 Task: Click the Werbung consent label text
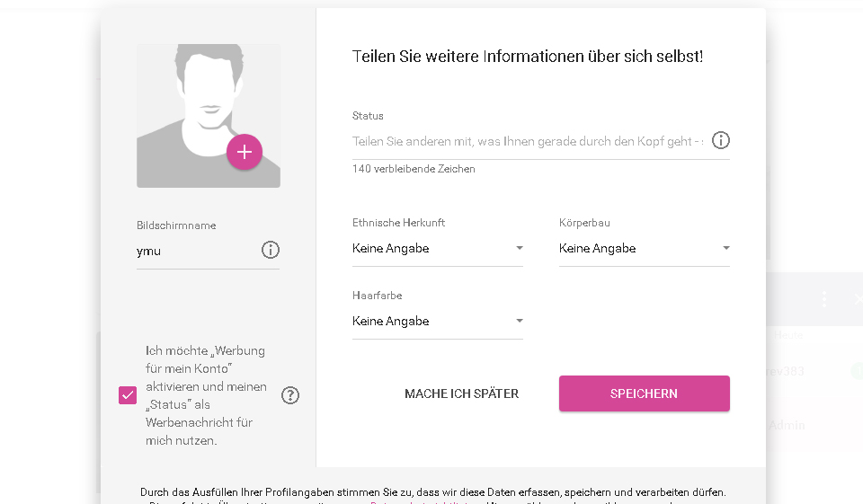click(x=206, y=395)
